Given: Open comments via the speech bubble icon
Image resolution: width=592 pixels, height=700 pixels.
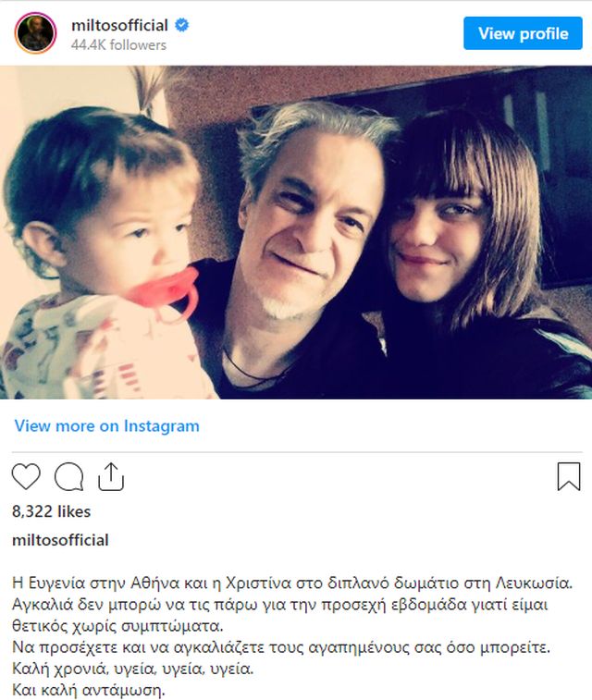Looking at the screenshot, I should coord(68,477).
